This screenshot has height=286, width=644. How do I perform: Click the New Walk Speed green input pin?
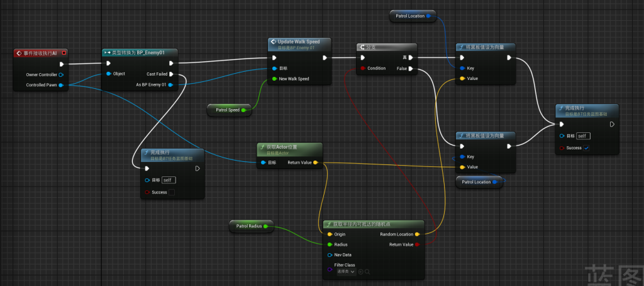pyautogui.click(x=274, y=79)
